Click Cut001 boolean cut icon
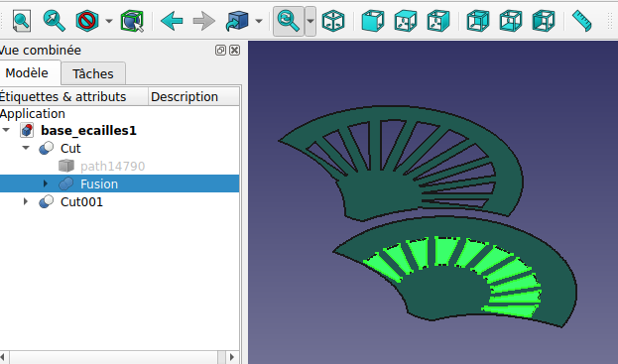Image resolution: width=618 pixels, height=364 pixels. pos(46,201)
